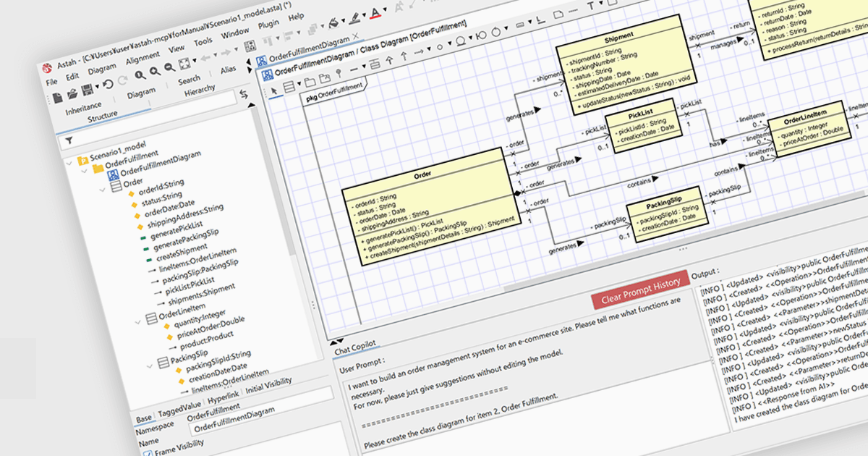
Task: Open the Help menu
Action: [296, 16]
